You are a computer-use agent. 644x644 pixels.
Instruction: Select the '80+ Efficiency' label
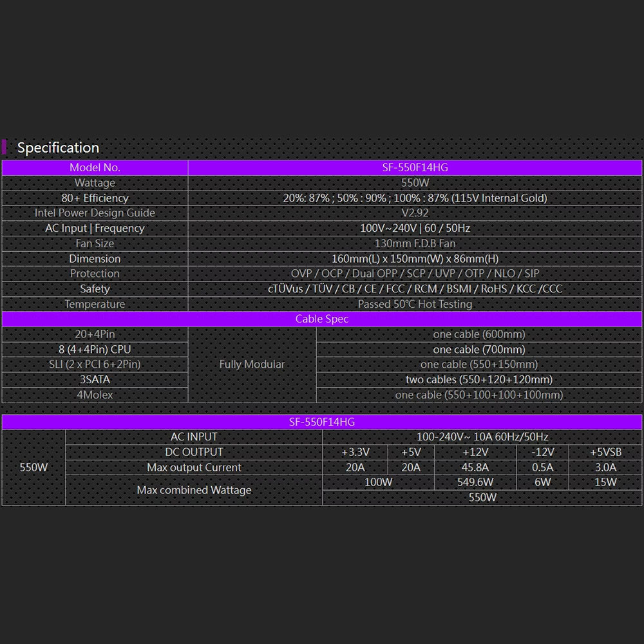click(x=95, y=198)
